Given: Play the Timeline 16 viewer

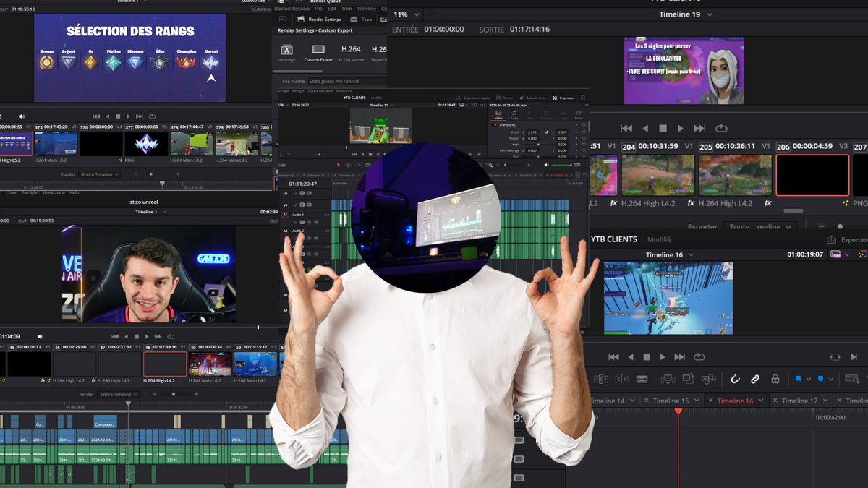Looking at the screenshot, I should [663, 357].
